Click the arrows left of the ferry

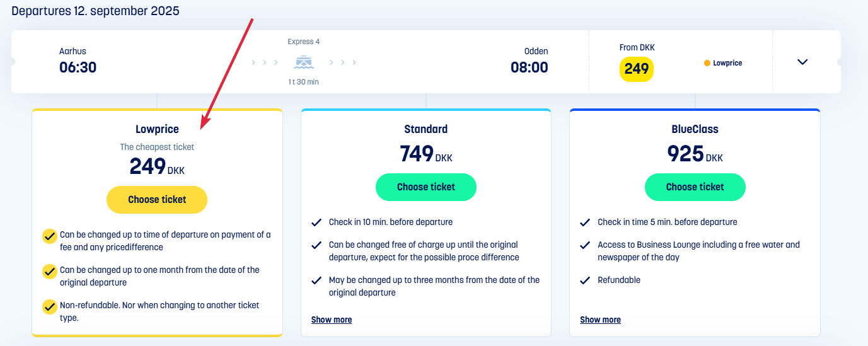point(265,62)
